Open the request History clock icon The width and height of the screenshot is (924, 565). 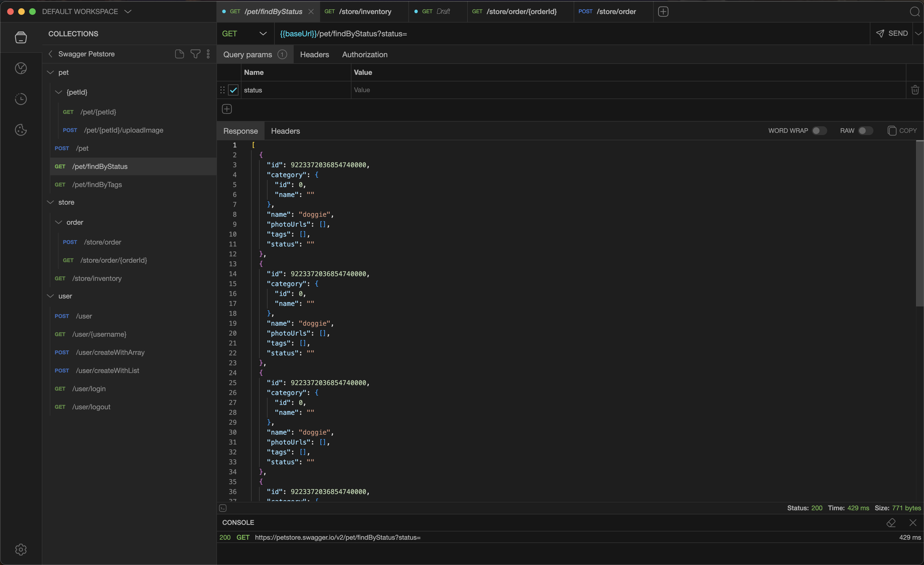pyautogui.click(x=21, y=99)
